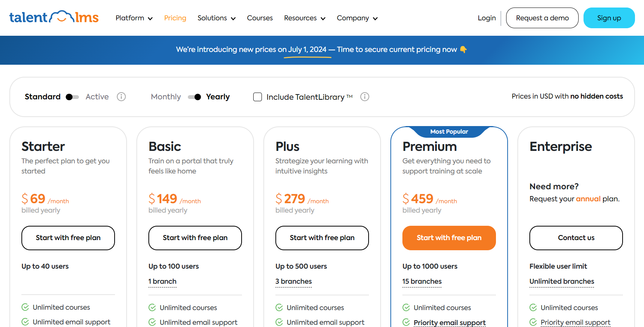Click the talentLMS logo
This screenshot has height=327, width=644.
(x=54, y=17)
